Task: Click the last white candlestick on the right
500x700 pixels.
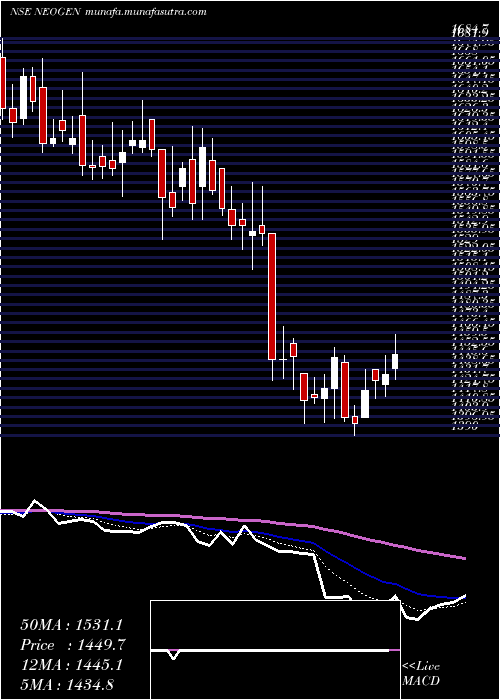Action: [x=395, y=361]
